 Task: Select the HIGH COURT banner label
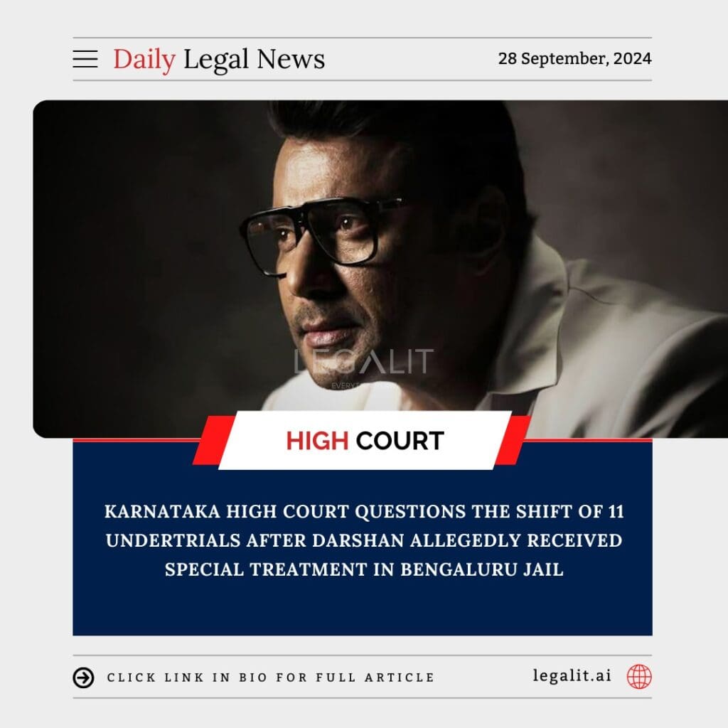coord(365,441)
